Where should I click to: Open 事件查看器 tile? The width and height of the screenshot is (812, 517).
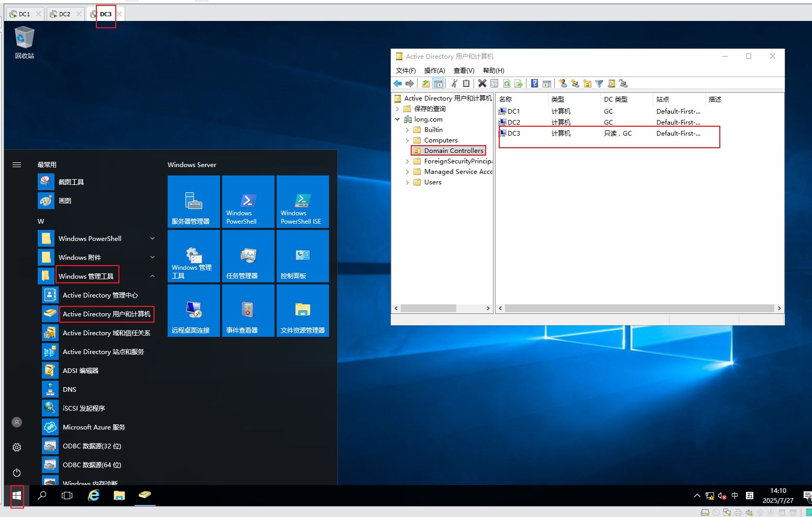[248, 311]
